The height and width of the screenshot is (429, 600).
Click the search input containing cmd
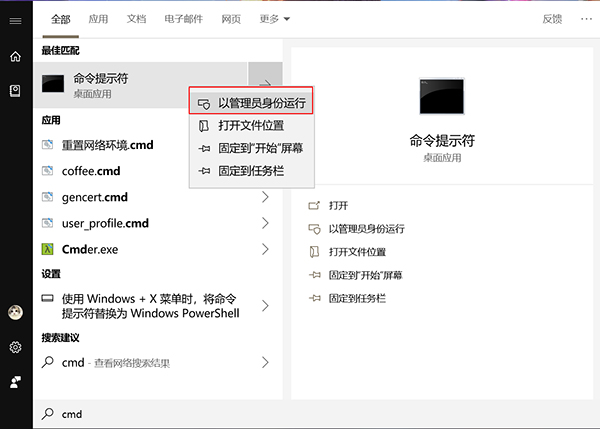316,414
